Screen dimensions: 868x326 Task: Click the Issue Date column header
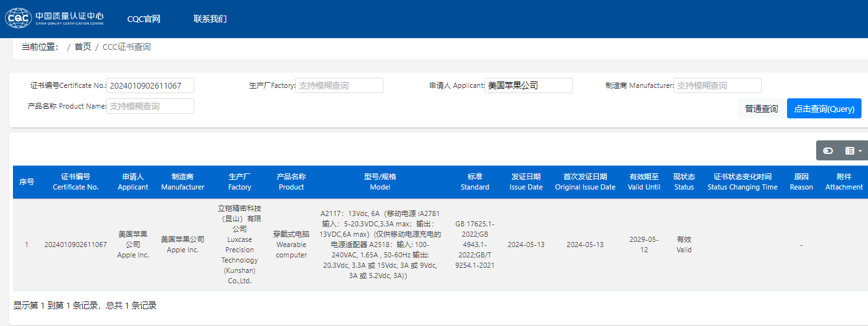[526, 182]
